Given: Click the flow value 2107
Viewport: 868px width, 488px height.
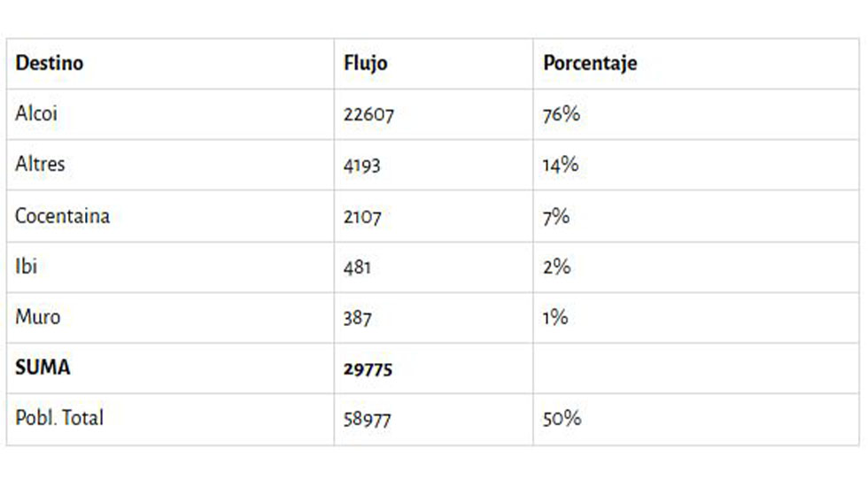Looking at the screenshot, I should click(362, 217).
